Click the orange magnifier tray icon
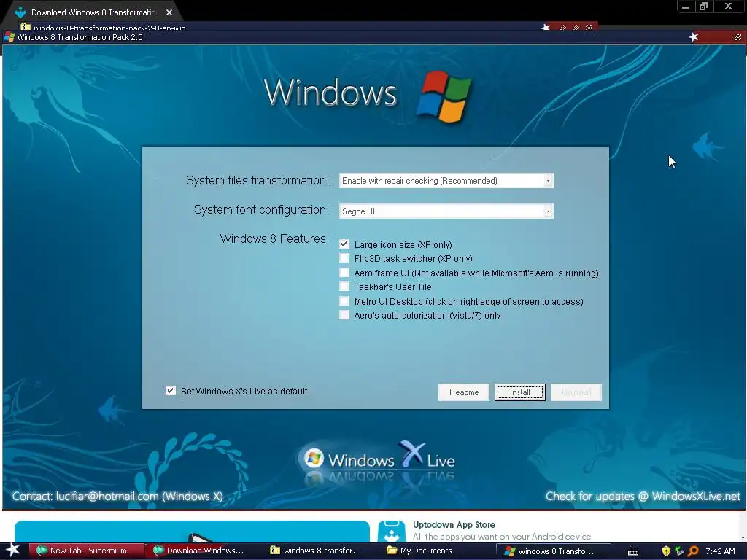Image resolution: width=747 pixels, height=560 pixels. tap(693, 551)
